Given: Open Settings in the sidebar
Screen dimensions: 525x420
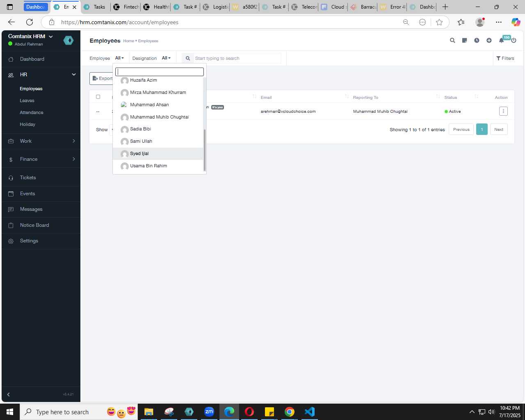Looking at the screenshot, I should click(29, 241).
